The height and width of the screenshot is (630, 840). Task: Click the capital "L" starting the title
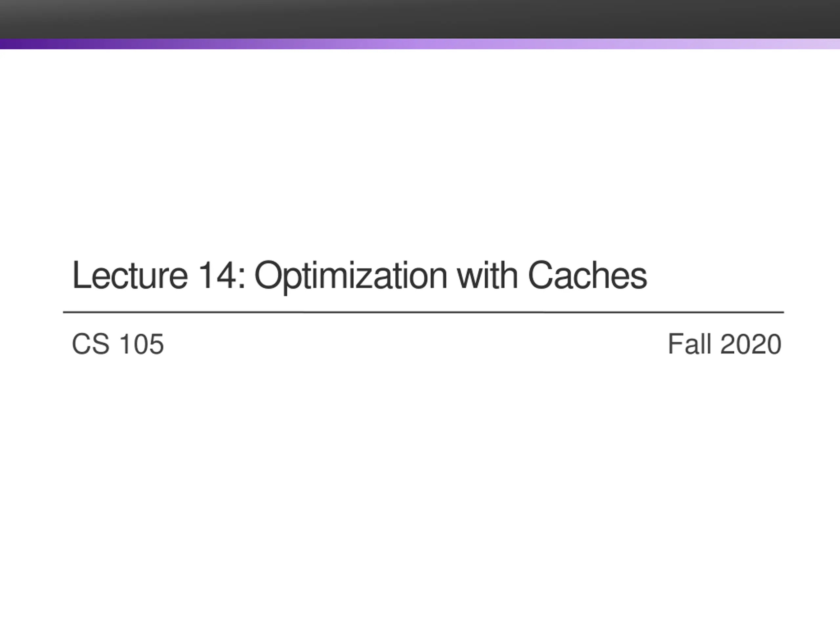pyautogui.click(x=81, y=275)
